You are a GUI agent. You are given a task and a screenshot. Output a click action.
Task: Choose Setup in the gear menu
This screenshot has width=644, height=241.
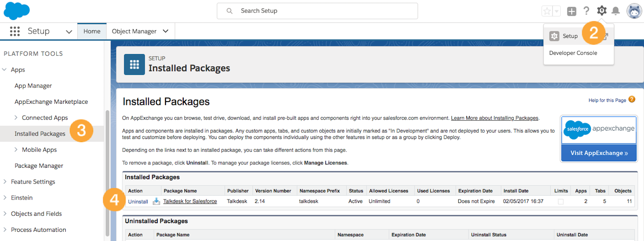pos(570,36)
